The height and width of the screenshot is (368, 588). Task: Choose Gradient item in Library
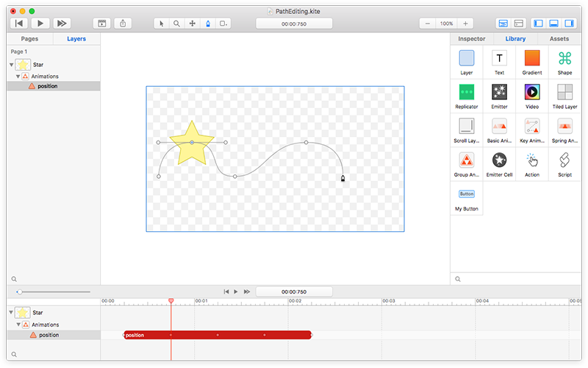pos(532,63)
